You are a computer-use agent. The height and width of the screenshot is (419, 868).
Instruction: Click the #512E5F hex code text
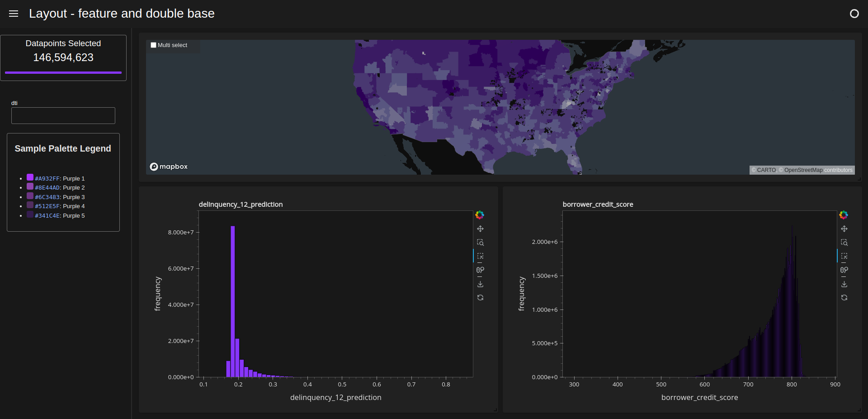[x=47, y=206]
